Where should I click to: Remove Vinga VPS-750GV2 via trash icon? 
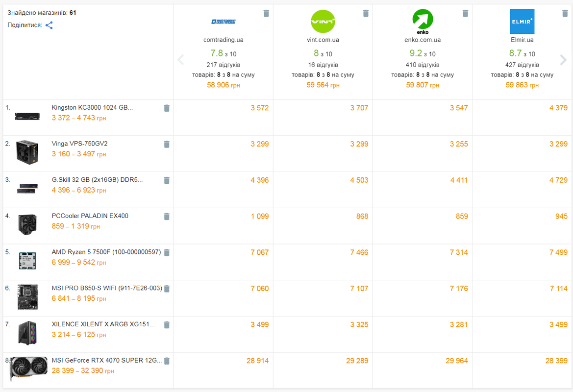tap(167, 145)
